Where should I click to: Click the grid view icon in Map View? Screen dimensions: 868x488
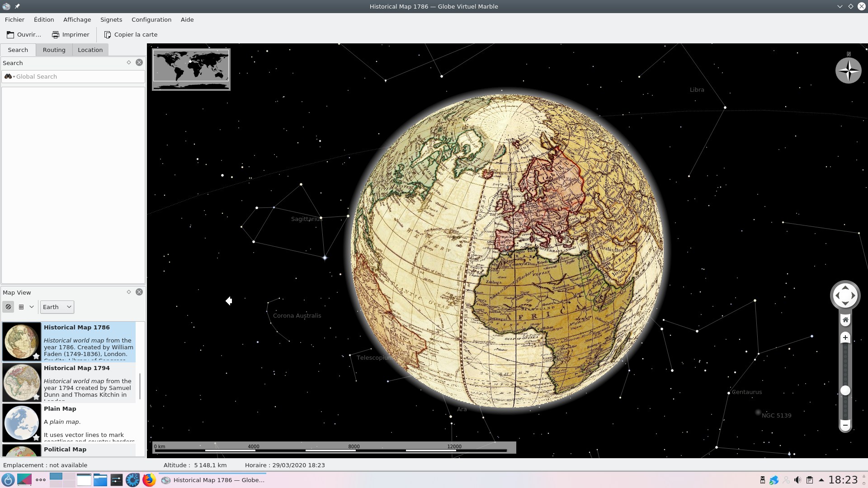tap(21, 307)
